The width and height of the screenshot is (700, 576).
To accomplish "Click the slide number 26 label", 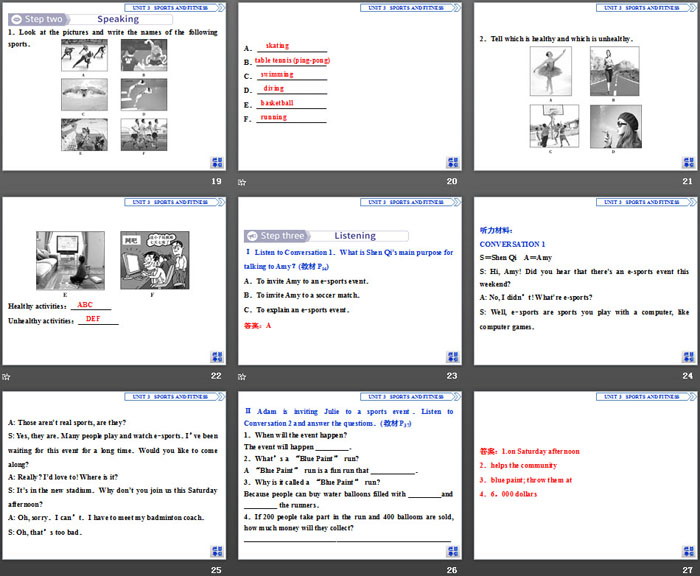I will click(x=451, y=570).
